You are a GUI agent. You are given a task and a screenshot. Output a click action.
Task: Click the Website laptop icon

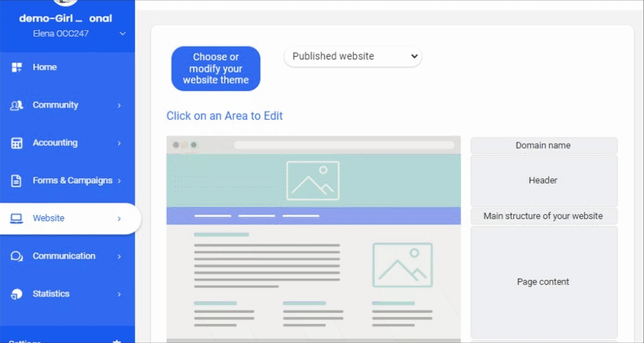click(x=17, y=219)
